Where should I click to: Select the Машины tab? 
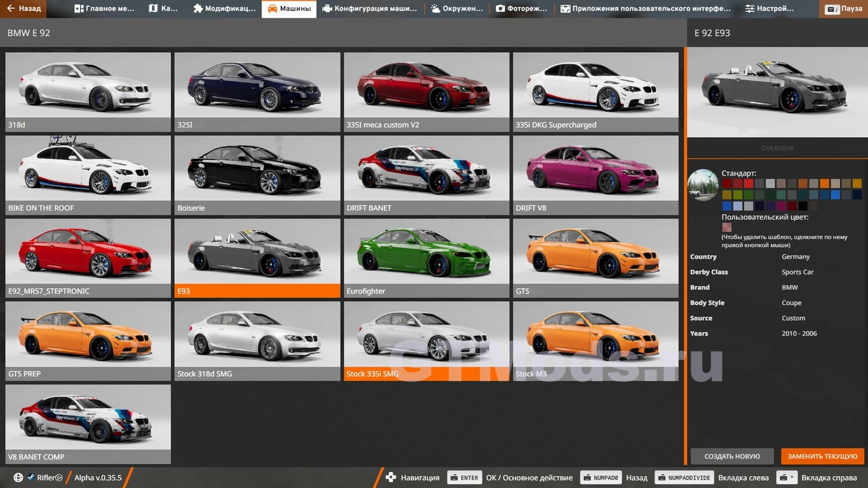coord(289,9)
